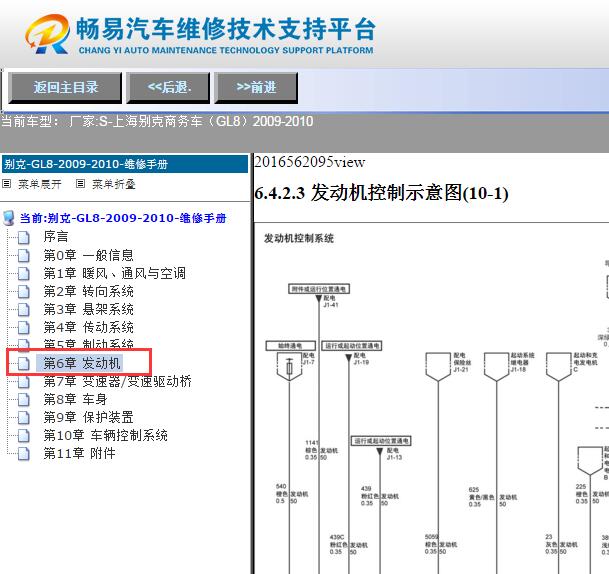609x574 pixels.
Task: Select 第9章 保护装置
Action: click(x=88, y=417)
